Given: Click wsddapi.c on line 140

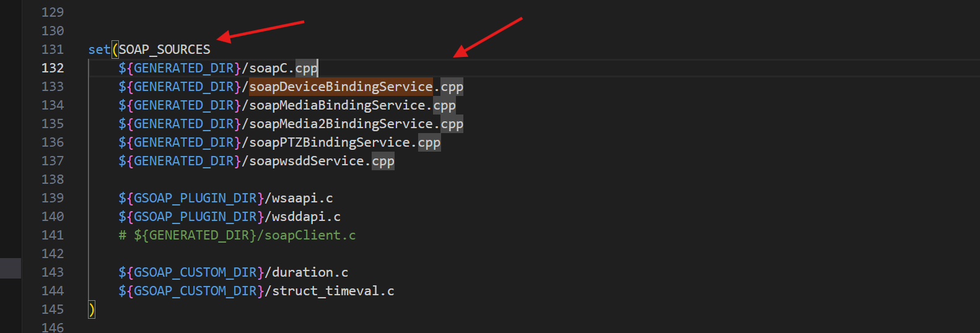Looking at the screenshot, I should pos(306,217).
